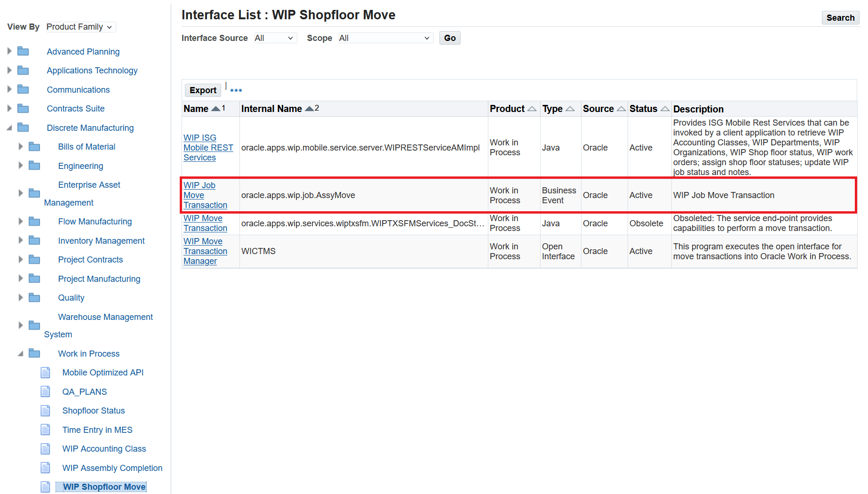This screenshot has height=494, width=868.
Task: Click the Search button
Action: pyautogui.click(x=840, y=17)
